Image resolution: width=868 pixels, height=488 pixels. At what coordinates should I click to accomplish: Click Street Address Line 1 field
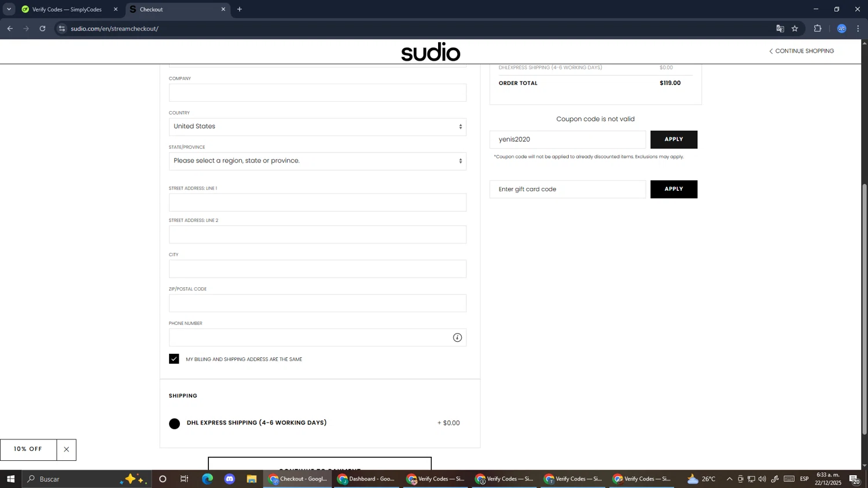click(317, 202)
